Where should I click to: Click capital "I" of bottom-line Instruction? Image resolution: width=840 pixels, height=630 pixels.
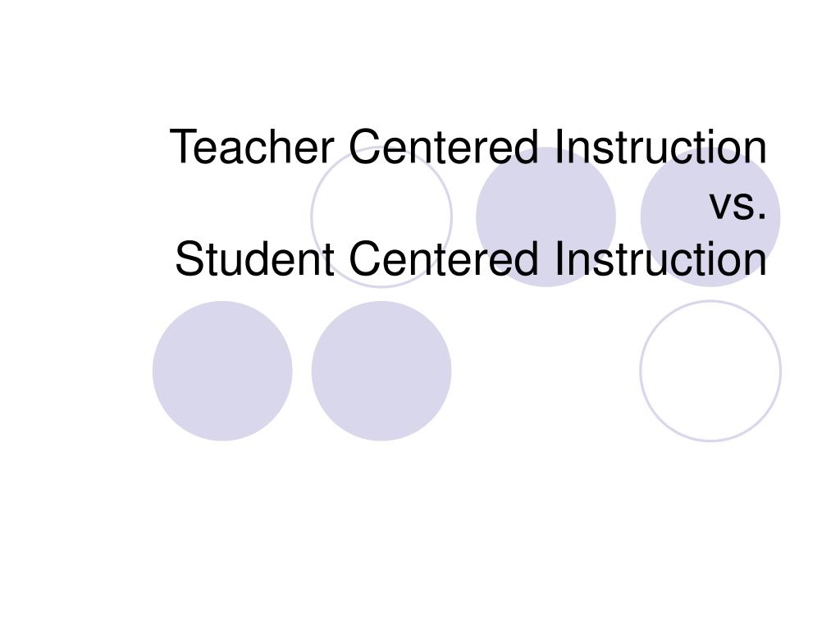[559, 258]
